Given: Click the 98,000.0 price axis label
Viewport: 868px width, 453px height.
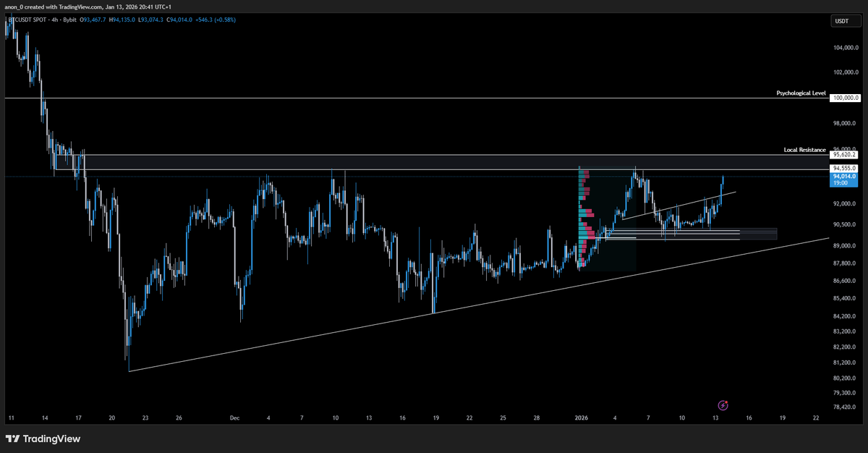Looking at the screenshot, I should click(x=845, y=124).
